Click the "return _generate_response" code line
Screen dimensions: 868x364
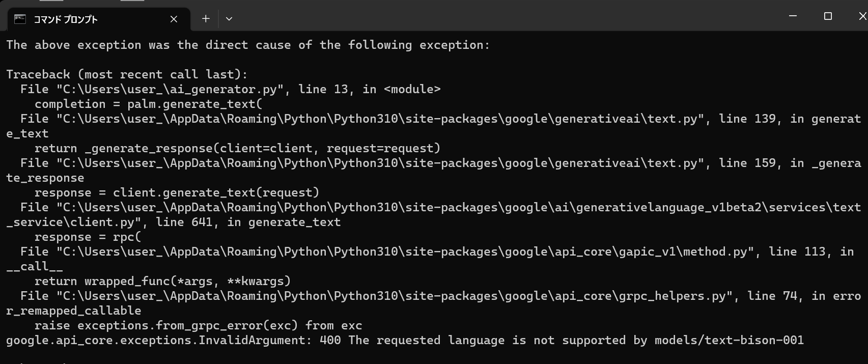[x=237, y=148]
